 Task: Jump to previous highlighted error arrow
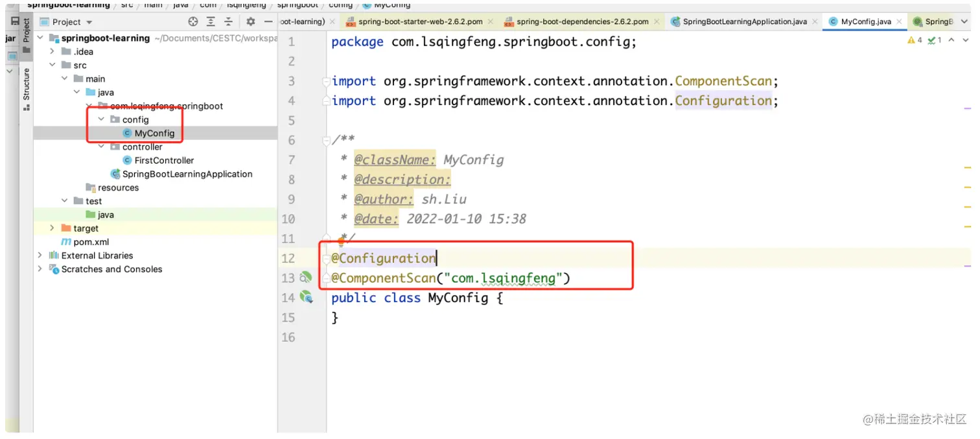(951, 40)
